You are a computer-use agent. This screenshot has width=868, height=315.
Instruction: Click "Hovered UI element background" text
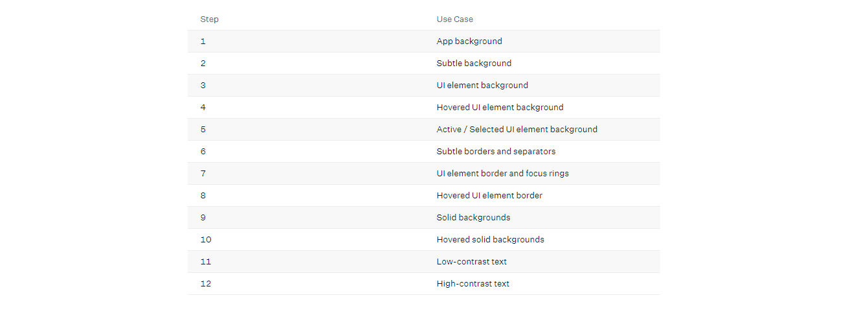click(500, 108)
